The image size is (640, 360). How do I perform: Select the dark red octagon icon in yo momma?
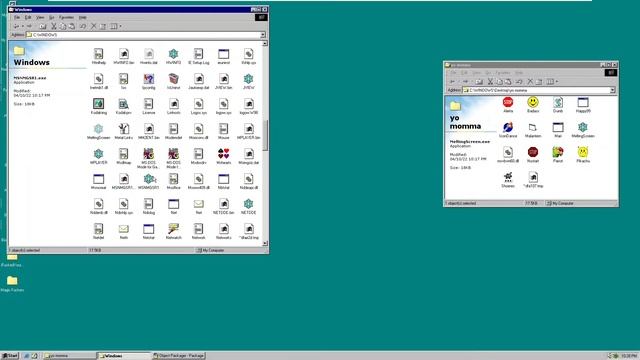coord(533,152)
